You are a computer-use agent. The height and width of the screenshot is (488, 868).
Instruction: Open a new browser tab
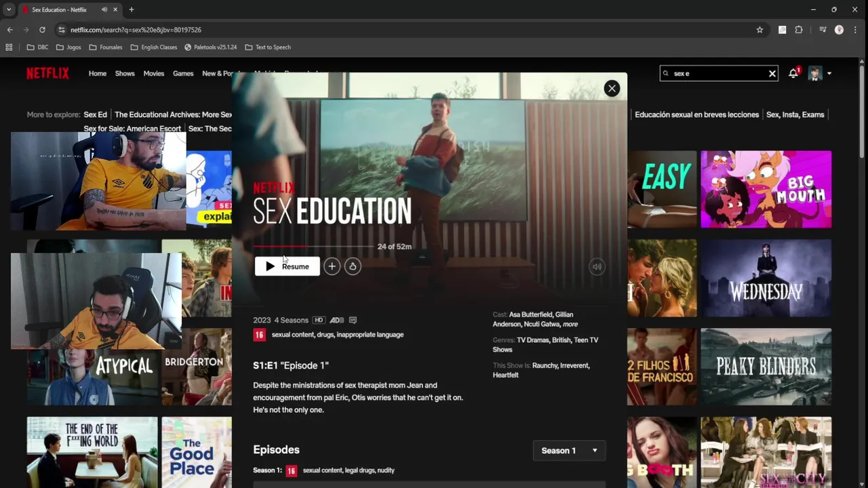(132, 9)
